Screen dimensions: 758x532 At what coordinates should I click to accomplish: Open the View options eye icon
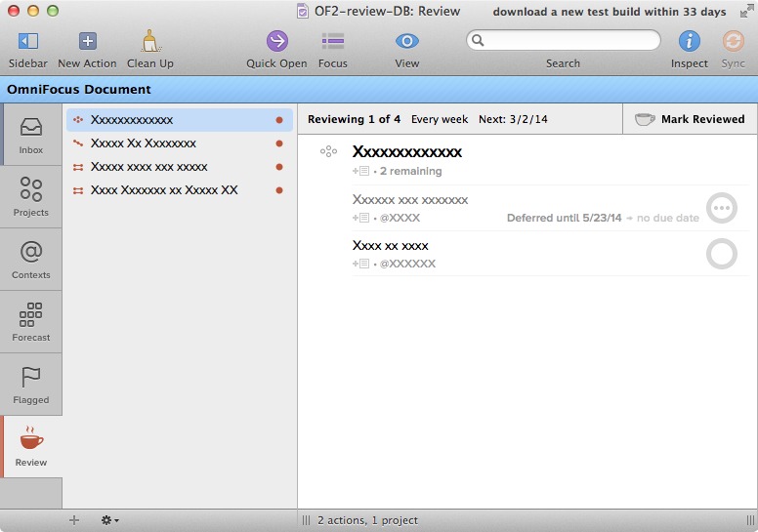(x=407, y=49)
